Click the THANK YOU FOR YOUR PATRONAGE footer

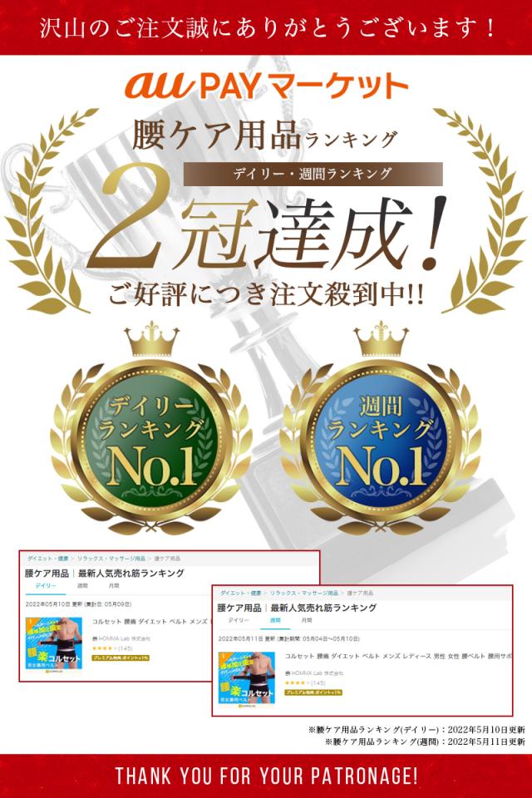[x=266, y=776]
